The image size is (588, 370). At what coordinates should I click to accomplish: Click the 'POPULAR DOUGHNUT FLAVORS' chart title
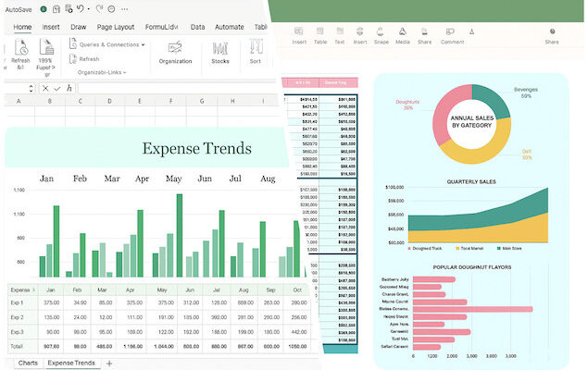[x=471, y=267]
